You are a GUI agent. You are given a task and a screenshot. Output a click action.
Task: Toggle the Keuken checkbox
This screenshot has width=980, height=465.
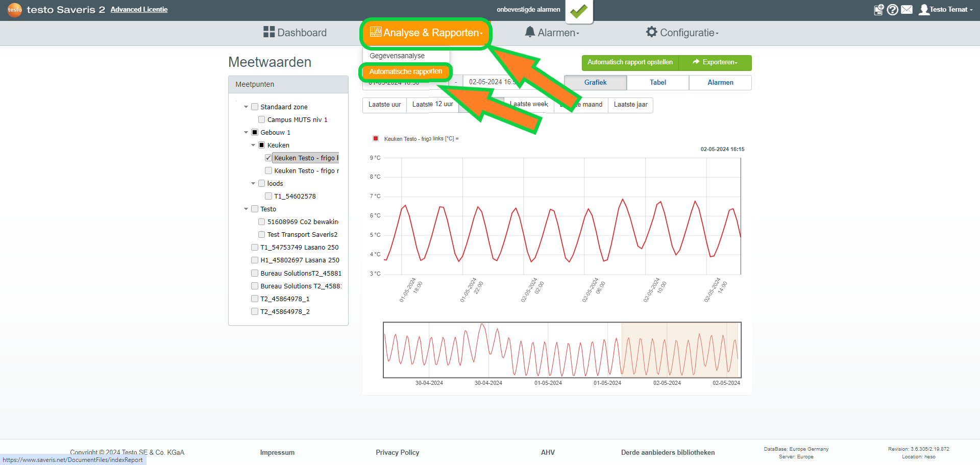pyautogui.click(x=261, y=145)
